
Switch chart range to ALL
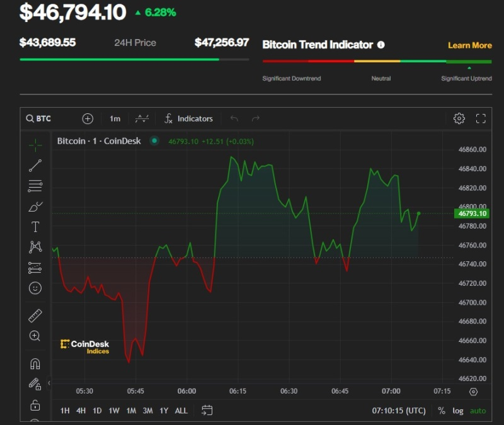181,411
